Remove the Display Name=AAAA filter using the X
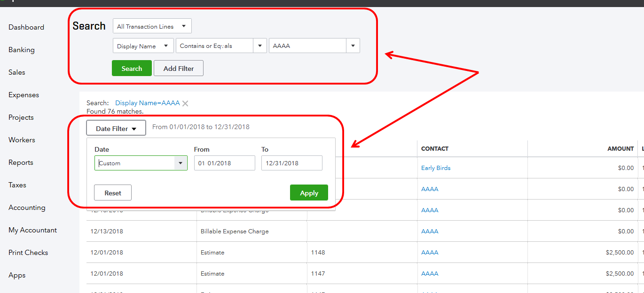The image size is (644, 293). pos(185,103)
